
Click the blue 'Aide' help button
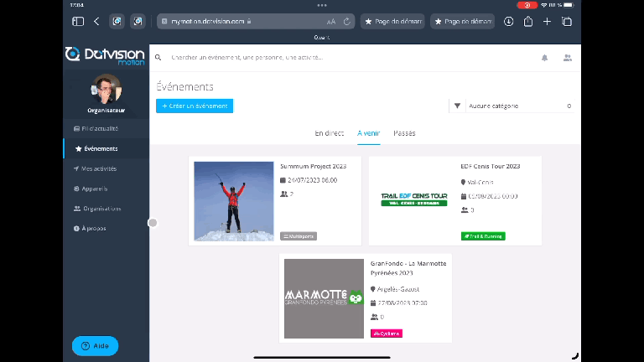95,345
